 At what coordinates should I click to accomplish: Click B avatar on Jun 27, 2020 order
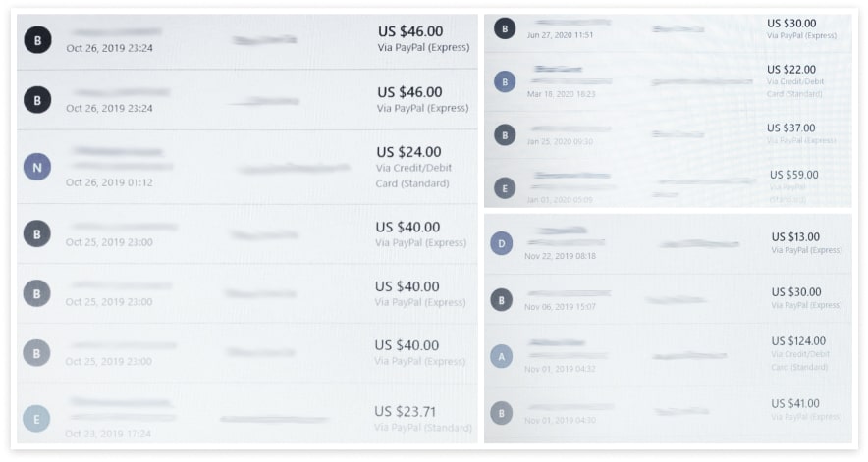pyautogui.click(x=505, y=28)
